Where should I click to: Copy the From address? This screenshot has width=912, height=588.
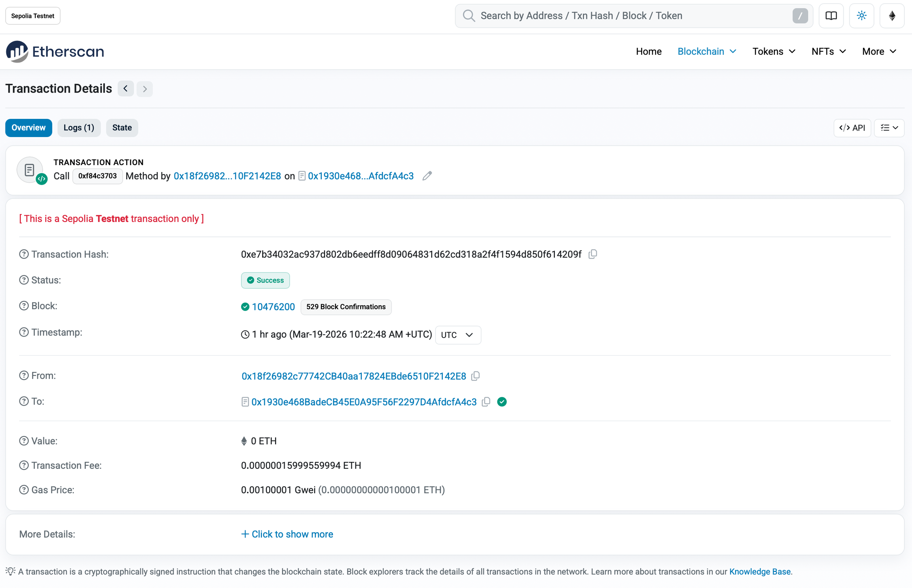(475, 376)
